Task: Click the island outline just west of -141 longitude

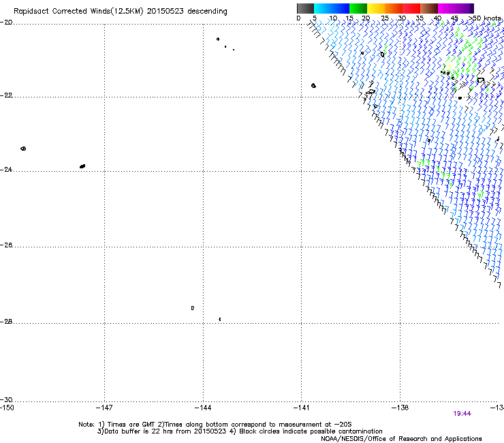Action: tap(313, 86)
